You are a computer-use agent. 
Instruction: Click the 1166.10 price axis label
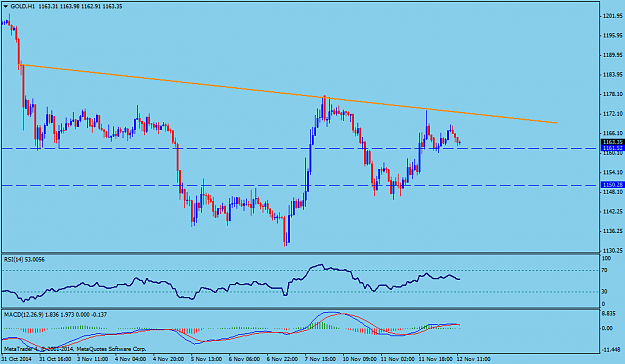coord(613,133)
